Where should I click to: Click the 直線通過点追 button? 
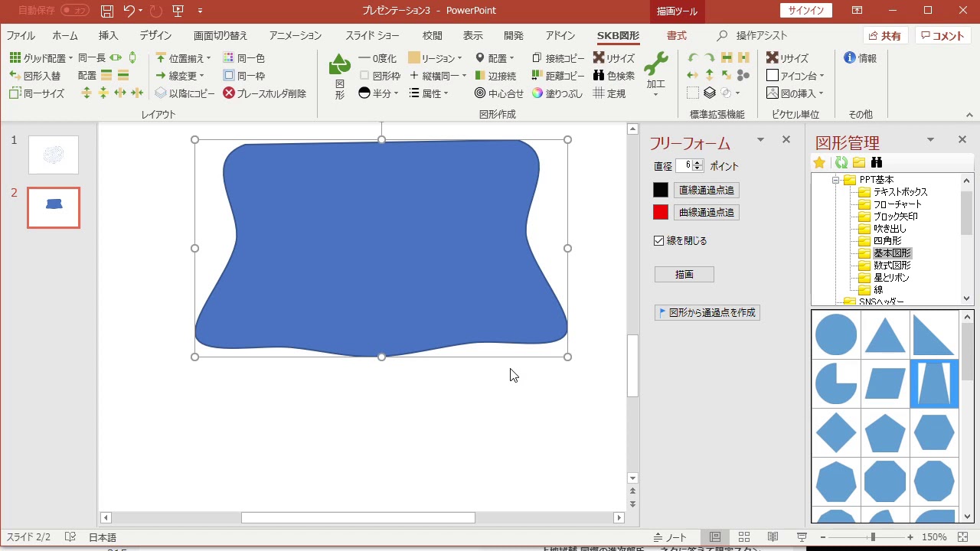click(706, 191)
